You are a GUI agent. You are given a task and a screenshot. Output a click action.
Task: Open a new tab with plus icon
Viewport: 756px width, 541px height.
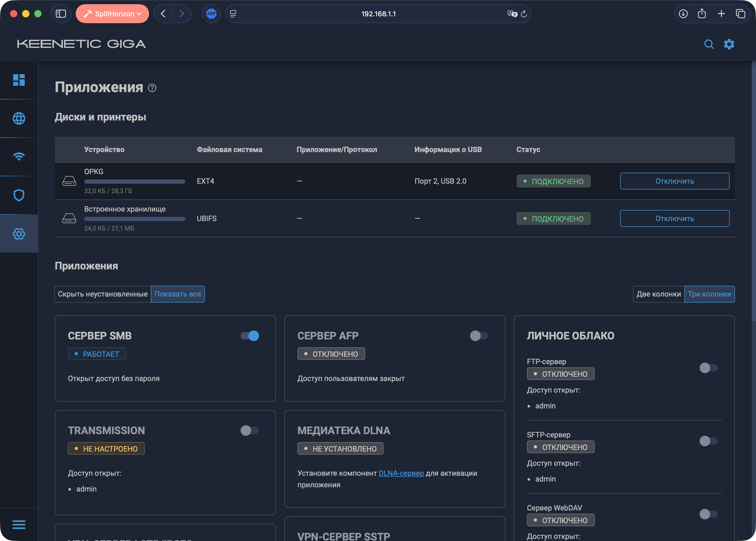click(x=721, y=14)
